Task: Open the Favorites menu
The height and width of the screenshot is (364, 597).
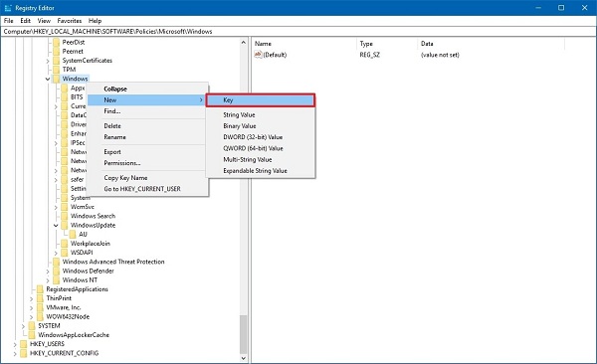Action: pyautogui.click(x=70, y=21)
